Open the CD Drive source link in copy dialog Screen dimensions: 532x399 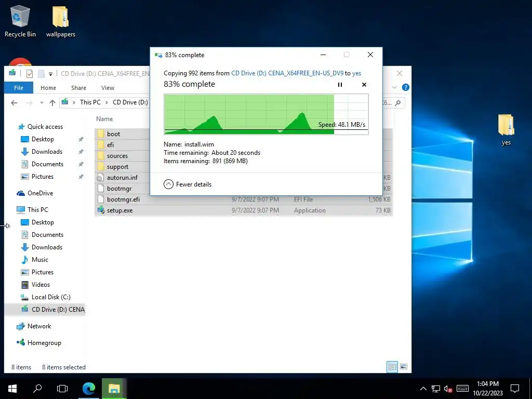287,73
